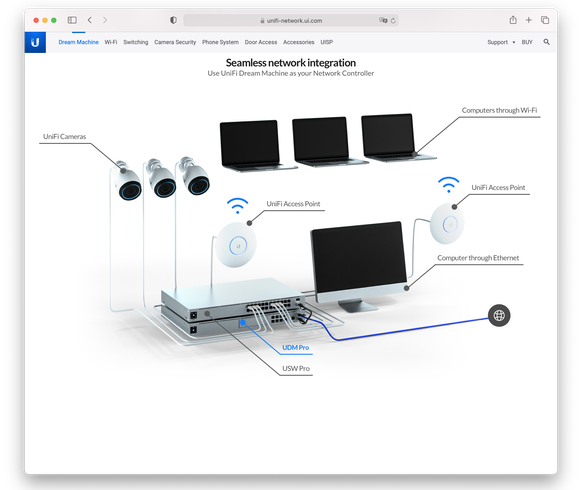
Task: Click the left access point disc
Action: pos(236,245)
